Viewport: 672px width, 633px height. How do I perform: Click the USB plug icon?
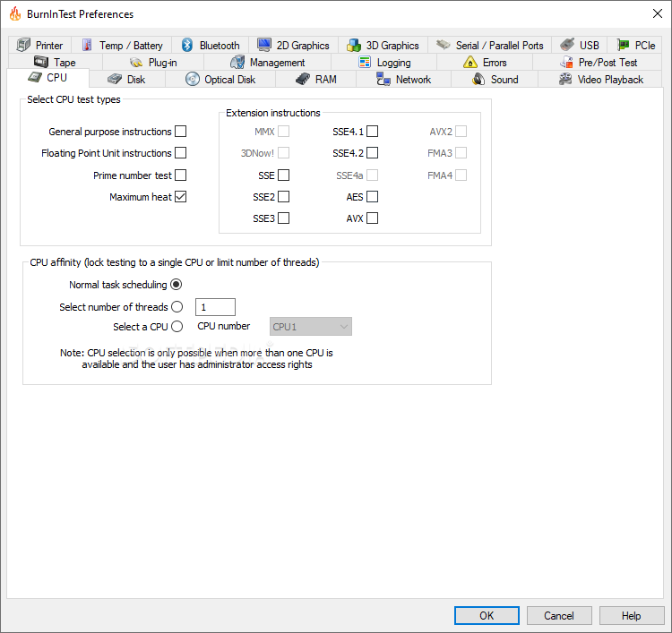coord(567,45)
